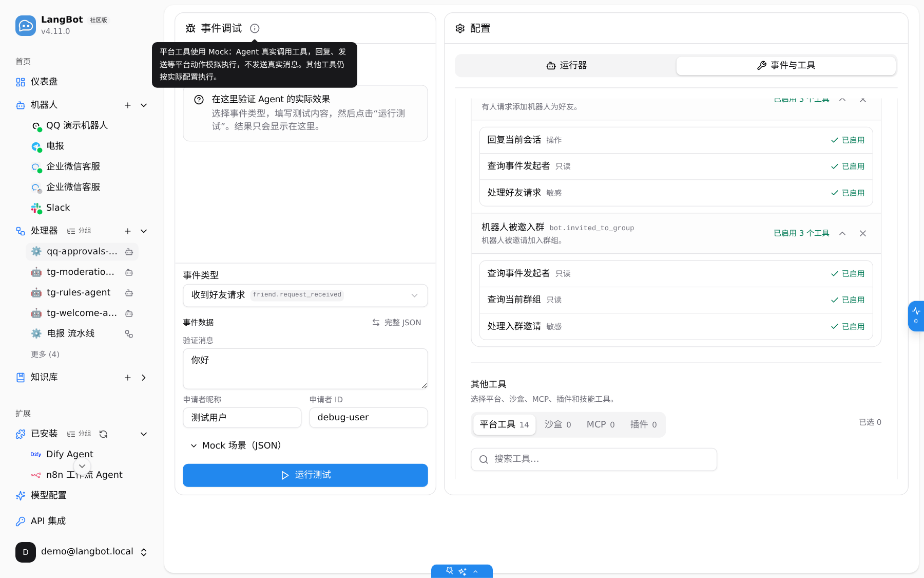
Task: Click the info icon beside 事件调试
Action: 255,28
